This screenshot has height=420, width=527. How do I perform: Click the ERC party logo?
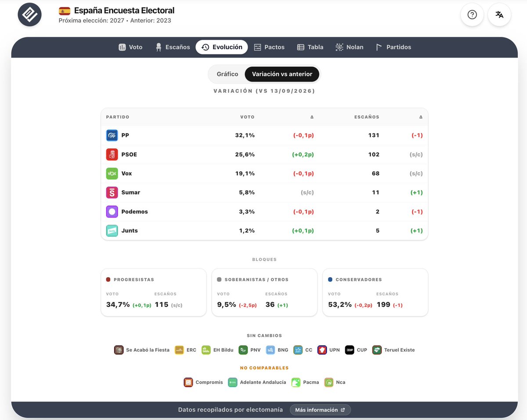coord(179,350)
